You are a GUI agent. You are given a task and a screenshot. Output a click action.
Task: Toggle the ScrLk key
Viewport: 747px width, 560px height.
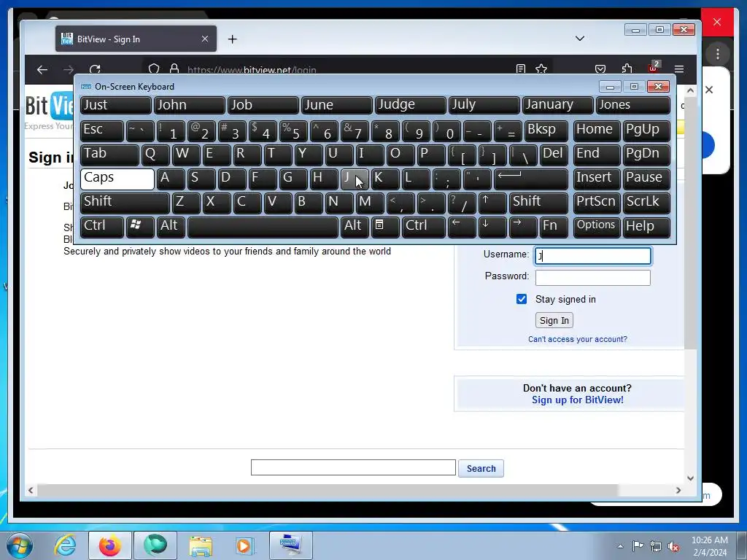pos(646,203)
